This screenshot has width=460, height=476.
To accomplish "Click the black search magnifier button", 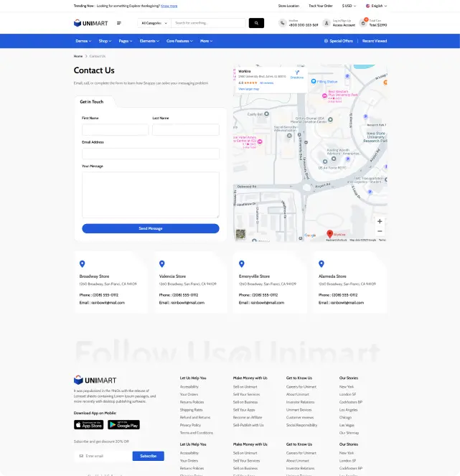I will coord(256,23).
